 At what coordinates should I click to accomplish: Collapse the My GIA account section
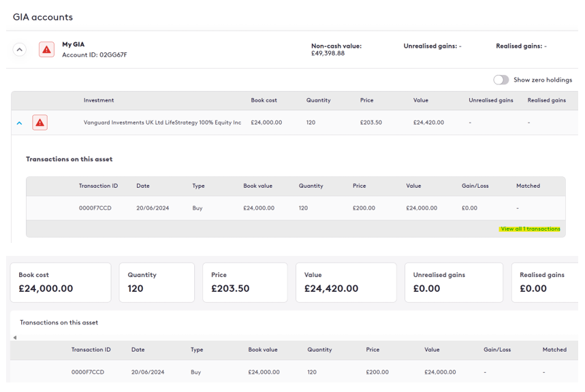click(20, 50)
